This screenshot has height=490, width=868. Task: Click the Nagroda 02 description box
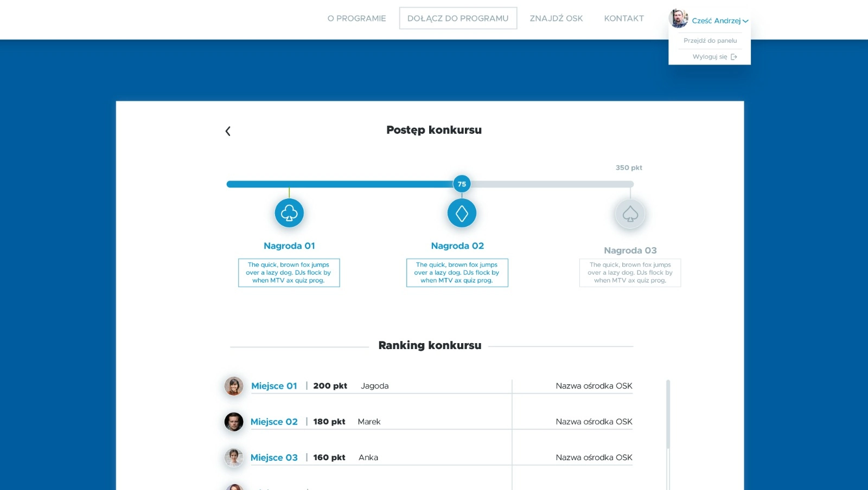457,273
